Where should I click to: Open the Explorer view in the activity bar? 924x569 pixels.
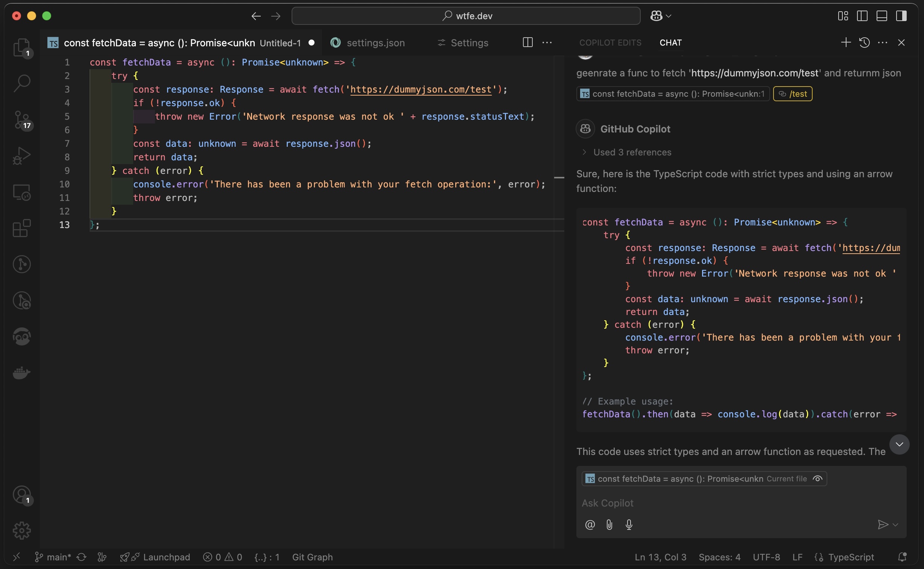click(x=22, y=47)
